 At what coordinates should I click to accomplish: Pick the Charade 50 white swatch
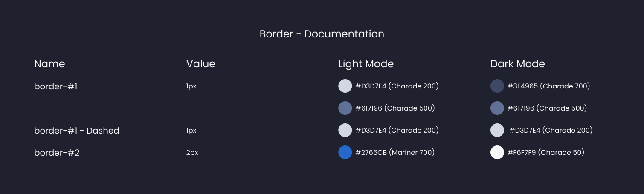click(x=497, y=152)
